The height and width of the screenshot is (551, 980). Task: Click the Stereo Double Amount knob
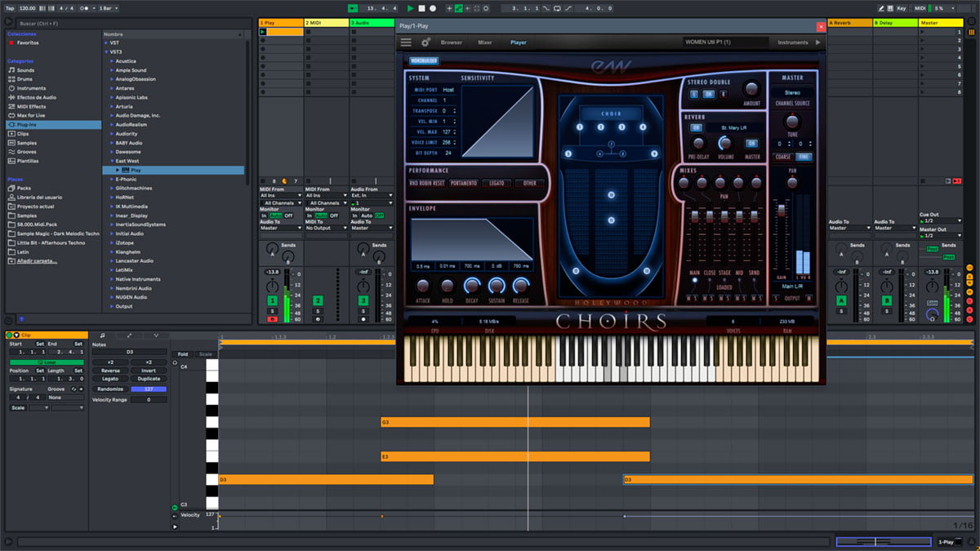(x=751, y=89)
